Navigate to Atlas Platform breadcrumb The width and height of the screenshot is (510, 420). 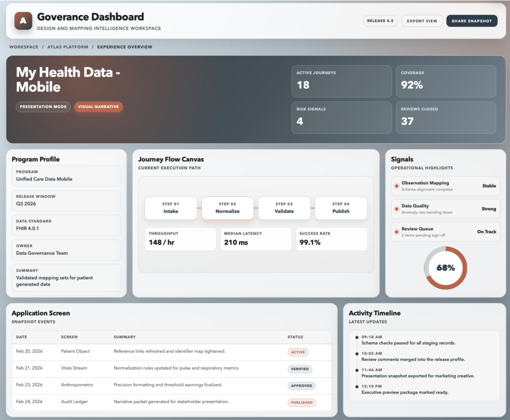pos(68,47)
